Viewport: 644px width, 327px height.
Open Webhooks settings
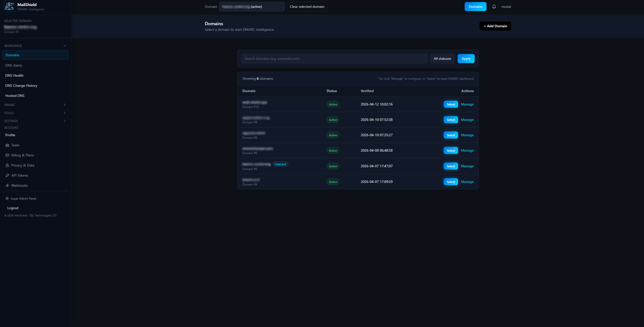click(19, 185)
